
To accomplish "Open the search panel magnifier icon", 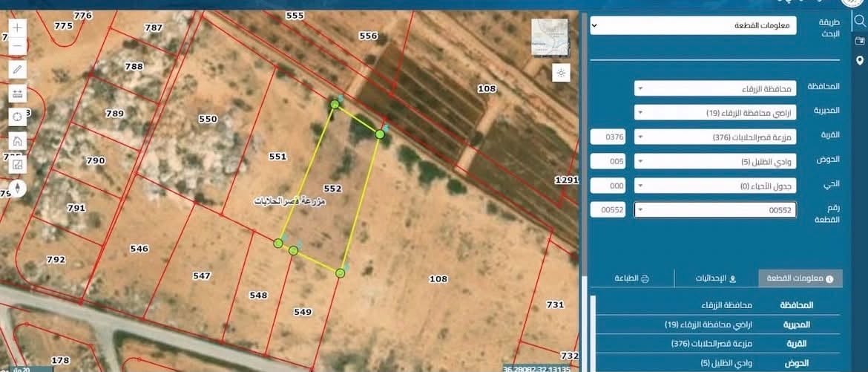I will point(859,20).
